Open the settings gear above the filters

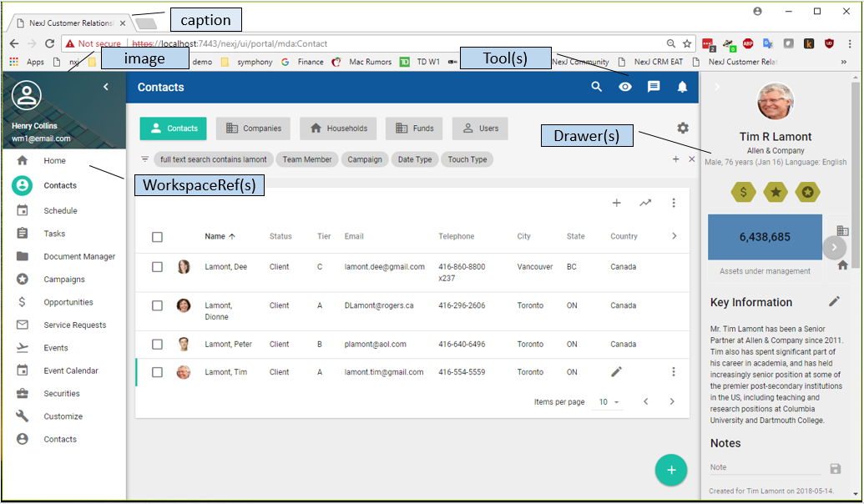click(683, 128)
